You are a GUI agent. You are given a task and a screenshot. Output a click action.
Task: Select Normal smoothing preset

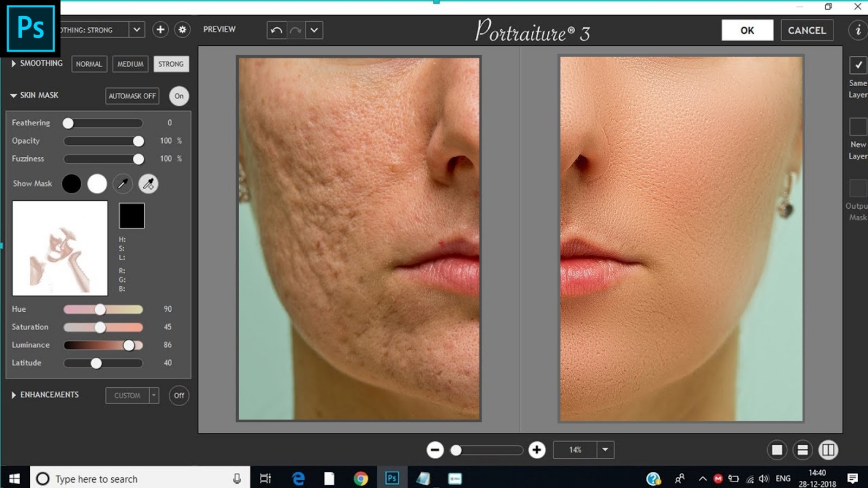pos(89,64)
